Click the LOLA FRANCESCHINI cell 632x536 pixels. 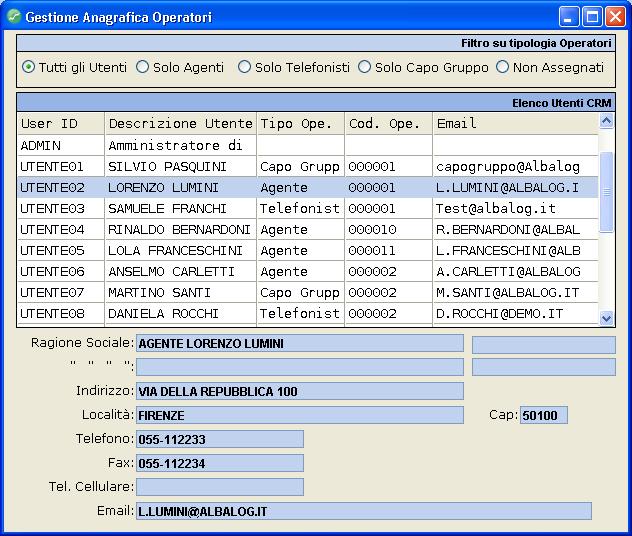181,250
